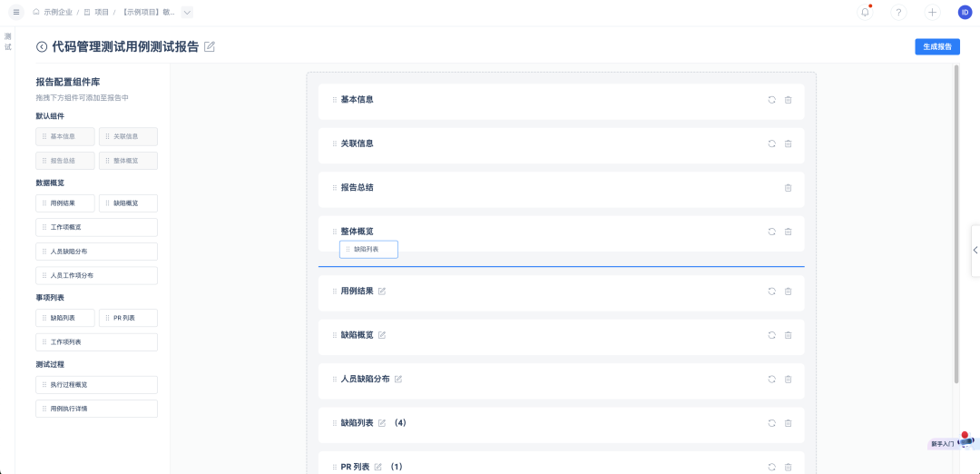Expand the project dropdown in breadcrumb
This screenshot has width=980, height=474.
point(187,12)
